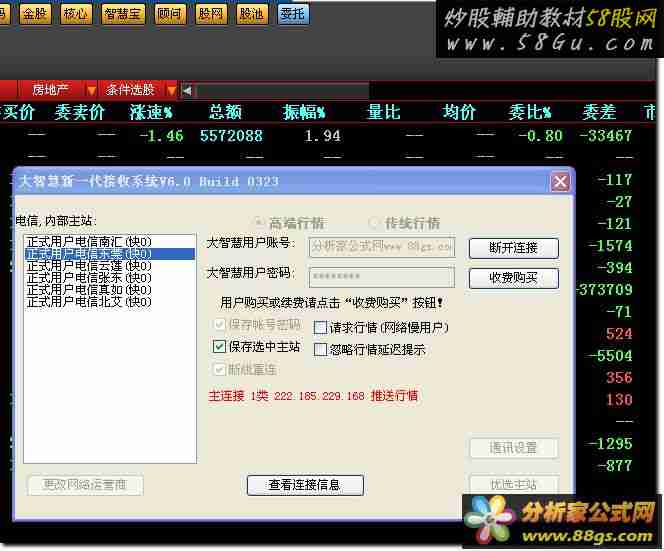Enable 请求行情(网络慢用户) checkbox
This screenshot has width=664, height=551.
[321, 327]
